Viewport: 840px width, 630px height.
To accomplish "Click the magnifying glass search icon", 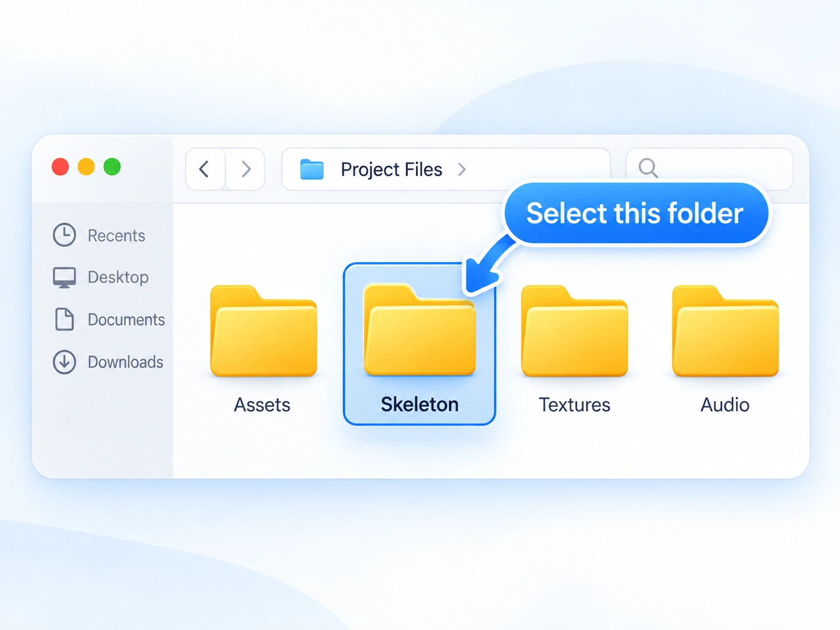I will tap(648, 168).
